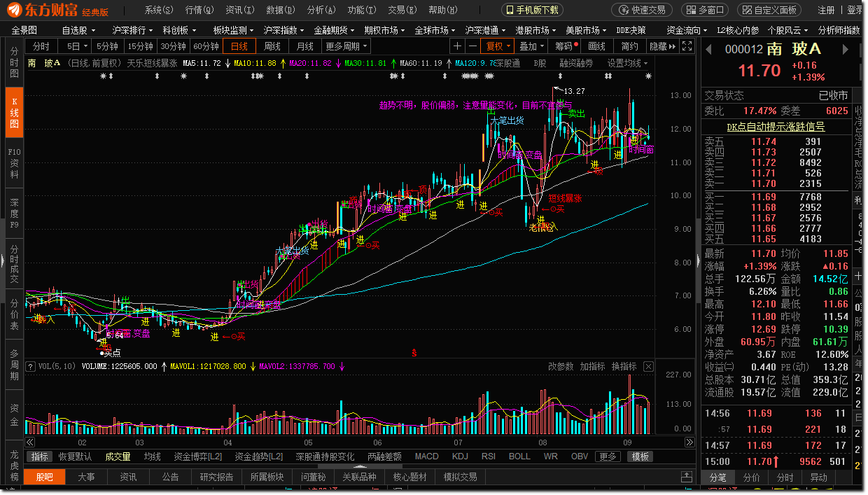The image size is (868, 495).
Task: Open the 深度F9 sidebar panel
Action: pos(14,213)
